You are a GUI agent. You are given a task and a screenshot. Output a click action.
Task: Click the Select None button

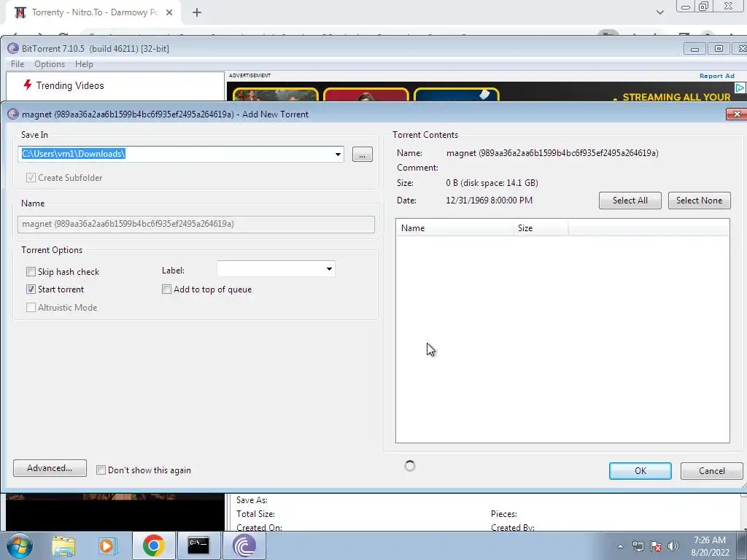(x=699, y=201)
